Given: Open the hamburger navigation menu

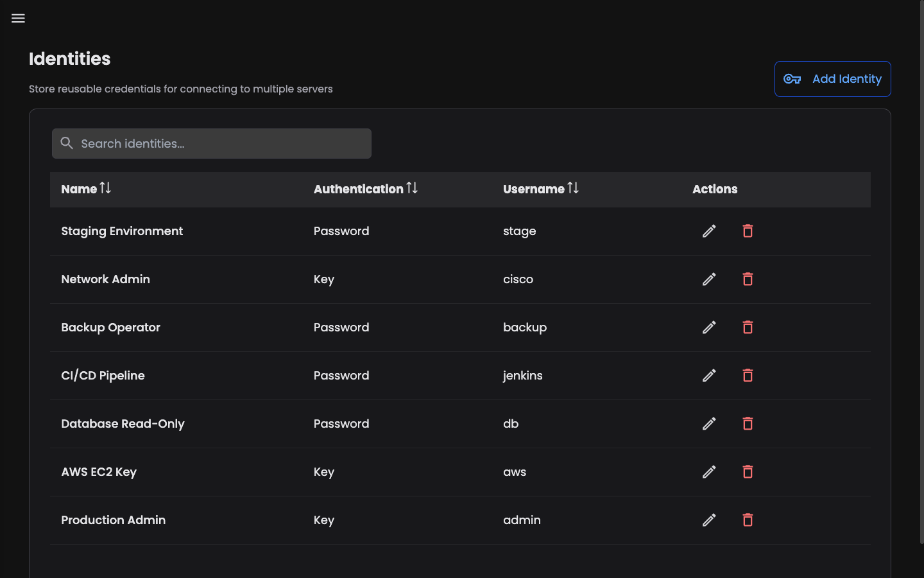Looking at the screenshot, I should coord(17,18).
